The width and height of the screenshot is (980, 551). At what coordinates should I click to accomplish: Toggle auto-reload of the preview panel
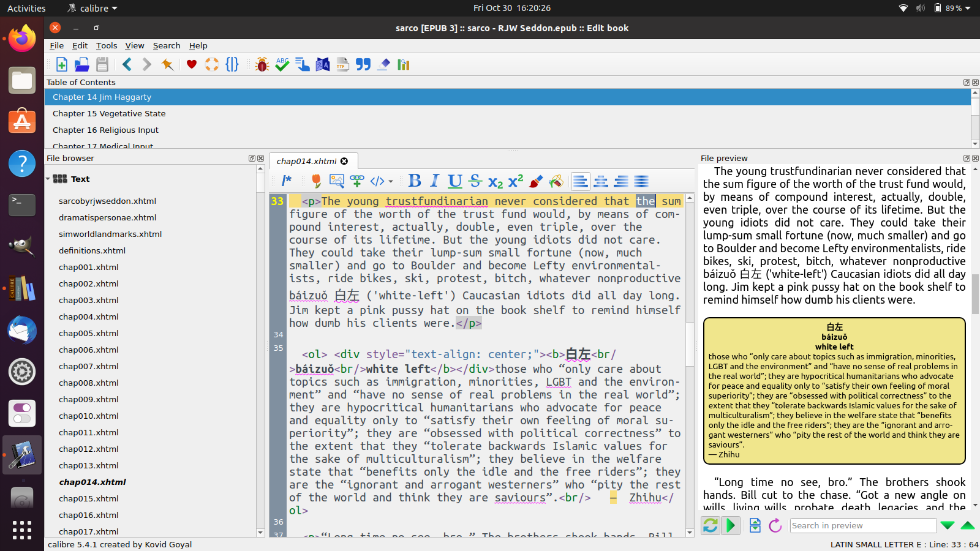click(x=710, y=525)
